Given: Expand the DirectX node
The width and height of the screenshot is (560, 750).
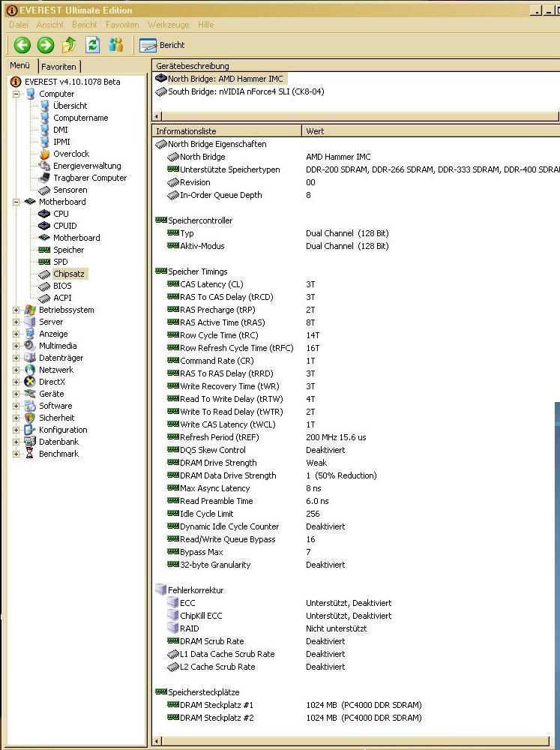Looking at the screenshot, I should tap(16, 382).
